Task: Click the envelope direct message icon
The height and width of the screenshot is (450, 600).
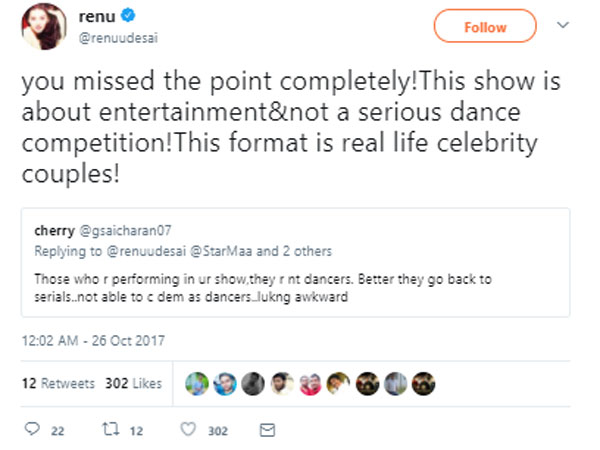Action: pos(266,430)
